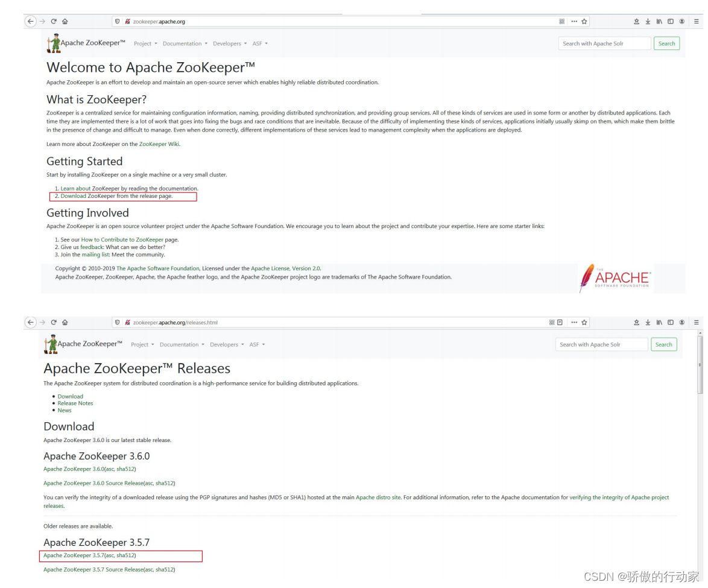Toggle reader view on releases.html page

(x=560, y=323)
